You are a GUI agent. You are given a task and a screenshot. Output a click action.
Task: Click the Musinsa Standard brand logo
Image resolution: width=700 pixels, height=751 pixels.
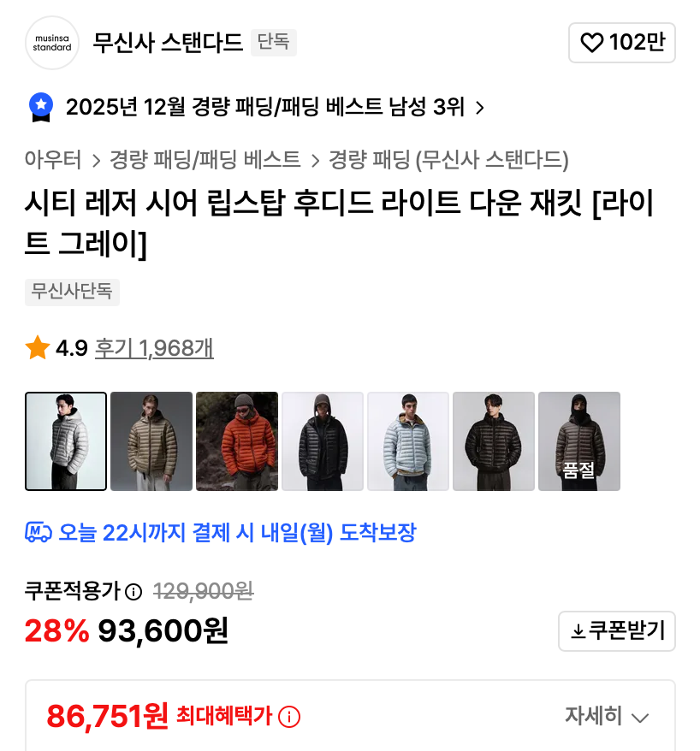pyautogui.click(x=52, y=42)
